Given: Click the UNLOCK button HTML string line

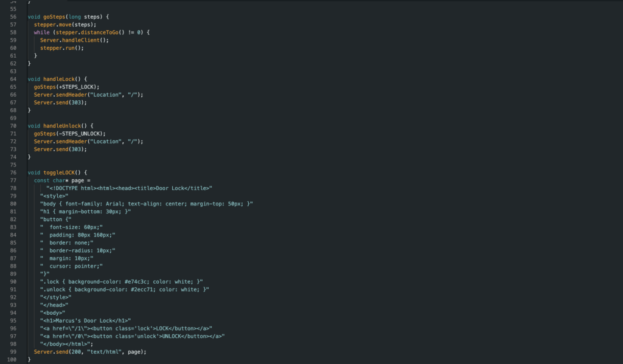Looking at the screenshot, I should pos(132,336).
